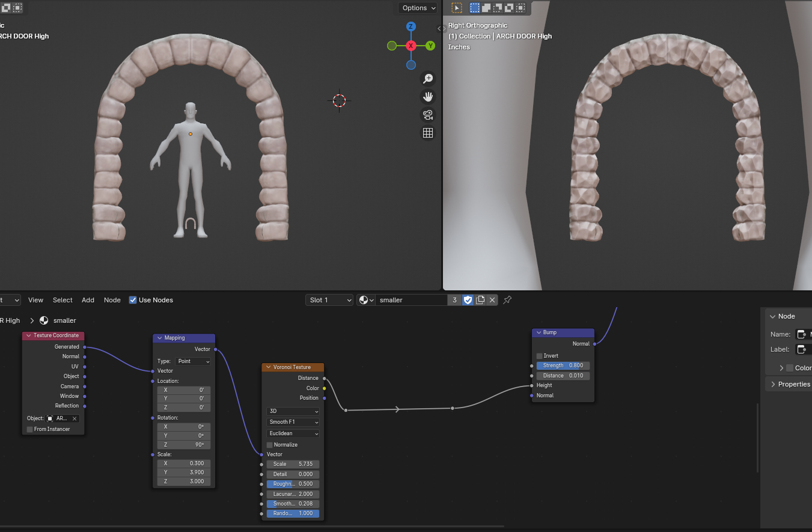This screenshot has height=532, width=812.
Task: Open Voronoi 3D dimensions dropdown
Action: pyautogui.click(x=293, y=411)
